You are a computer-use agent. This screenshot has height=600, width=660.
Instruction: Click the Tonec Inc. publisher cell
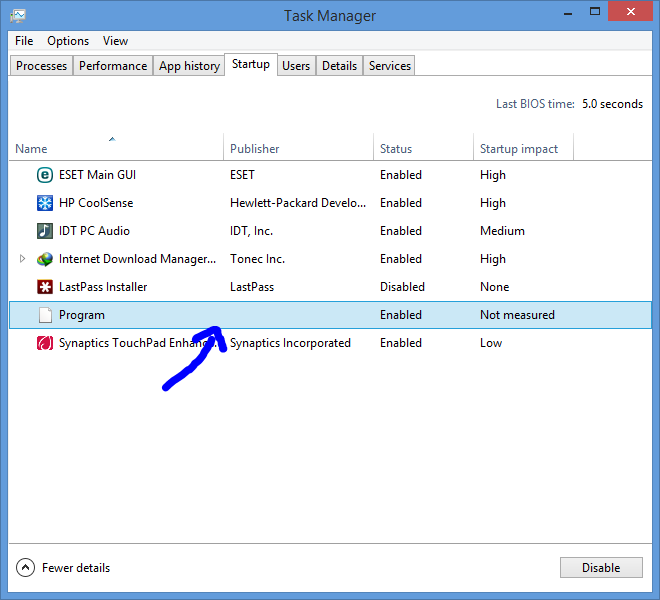[x=257, y=259]
